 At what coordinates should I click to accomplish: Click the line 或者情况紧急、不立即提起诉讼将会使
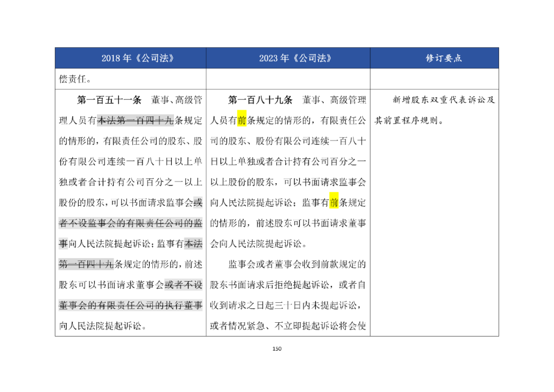click(x=288, y=326)
